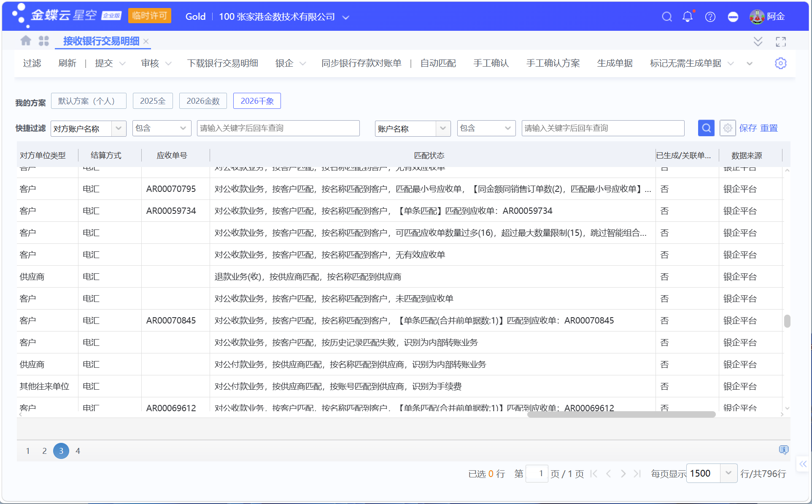This screenshot has height=504, width=812.
Task: Run the blue quick filter search button
Action: (x=706, y=128)
